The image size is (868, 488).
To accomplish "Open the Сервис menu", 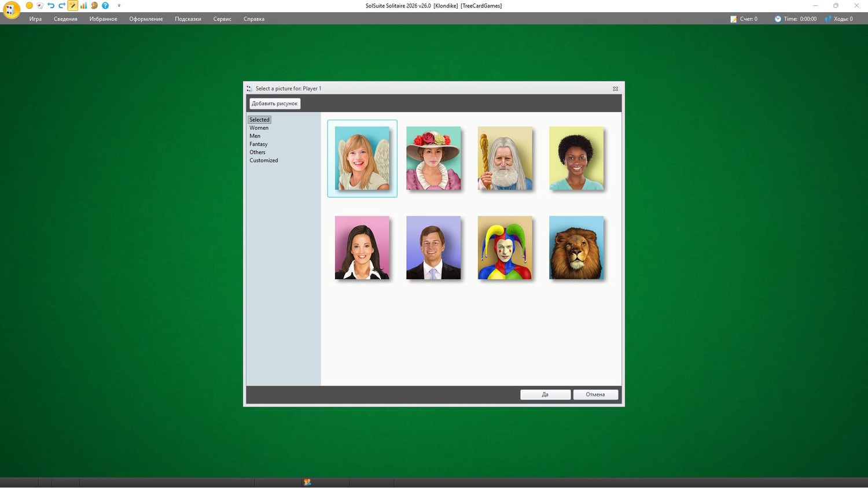I will (x=222, y=19).
